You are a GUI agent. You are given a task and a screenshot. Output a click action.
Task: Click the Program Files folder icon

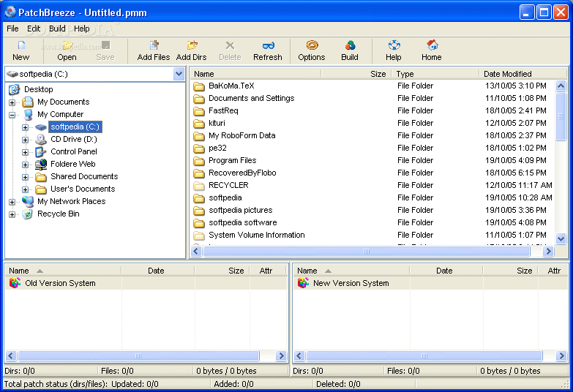199,161
